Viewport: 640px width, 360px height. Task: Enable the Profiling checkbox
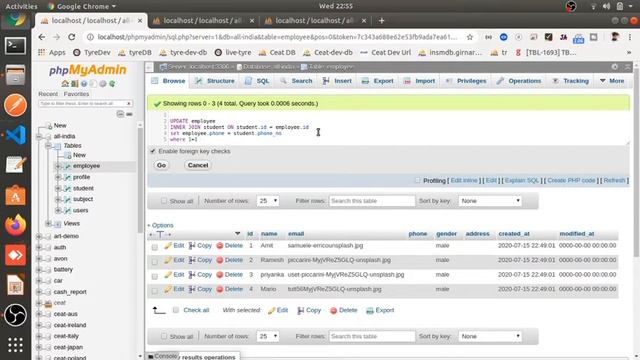[417, 180]
